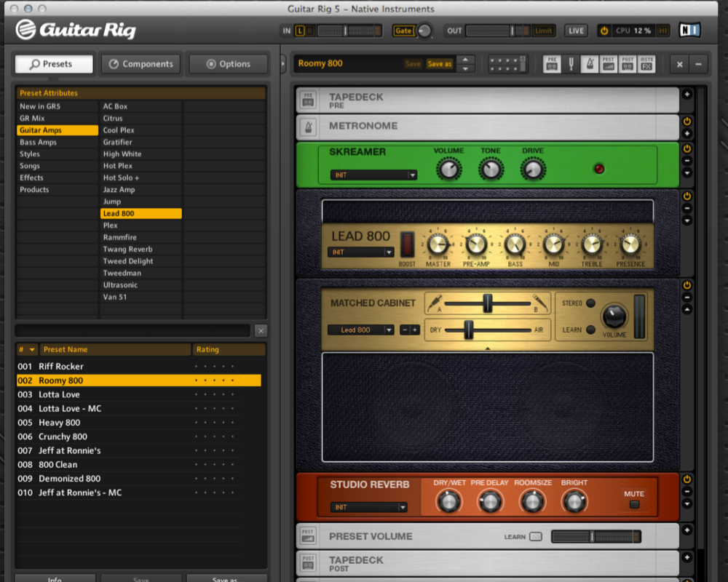728x582 pixels.
Task: Toggle the Studio Reverb power button
Action: click(687, 479)
